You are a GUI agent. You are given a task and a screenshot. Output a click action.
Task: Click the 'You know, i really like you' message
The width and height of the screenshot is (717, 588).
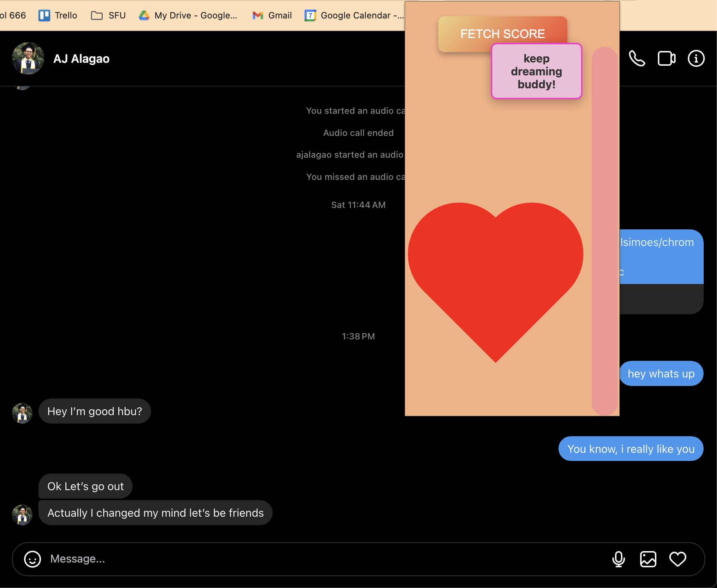click(631, 449)
